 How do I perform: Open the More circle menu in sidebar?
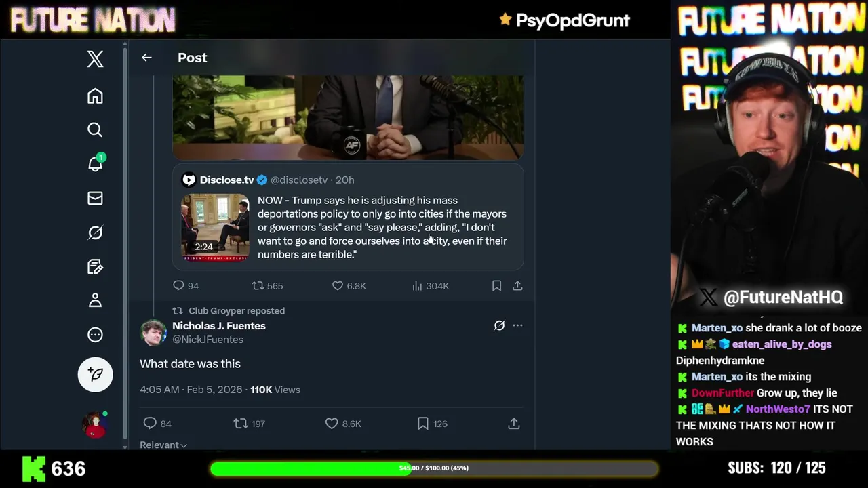[95, 335]
